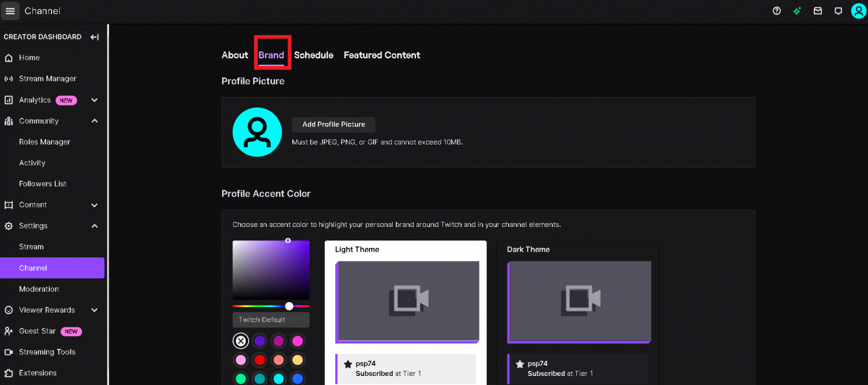Viewport: 868px width, 385px height.
Task: Click the Add Profile Picture button
Action: (x=333, y=124)
